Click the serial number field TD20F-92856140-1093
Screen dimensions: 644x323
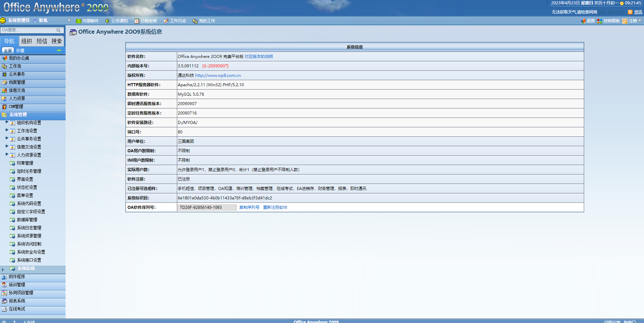click(x=207, y=207)
